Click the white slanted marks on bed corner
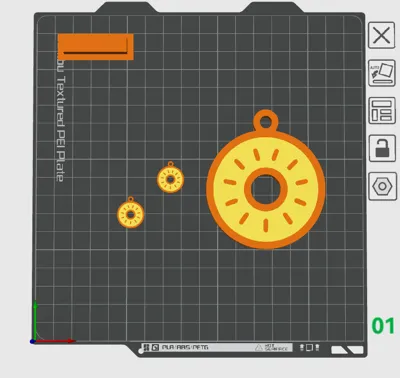 [347, 350]
